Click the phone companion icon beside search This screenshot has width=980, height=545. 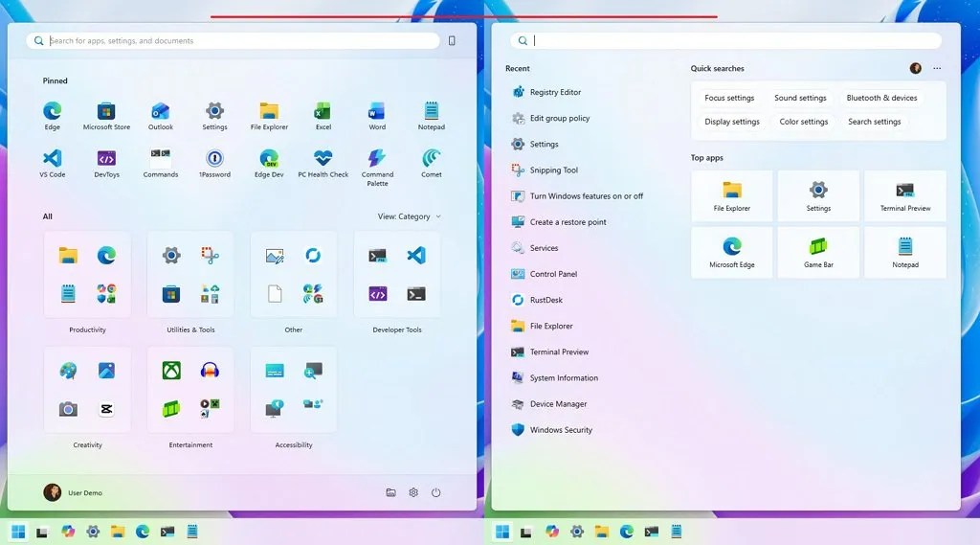pos(452,40)
